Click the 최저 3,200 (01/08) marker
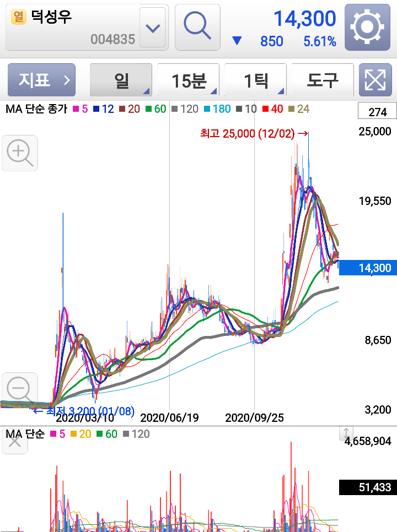This screenshot has height=532, width=397. coord(84,411)
